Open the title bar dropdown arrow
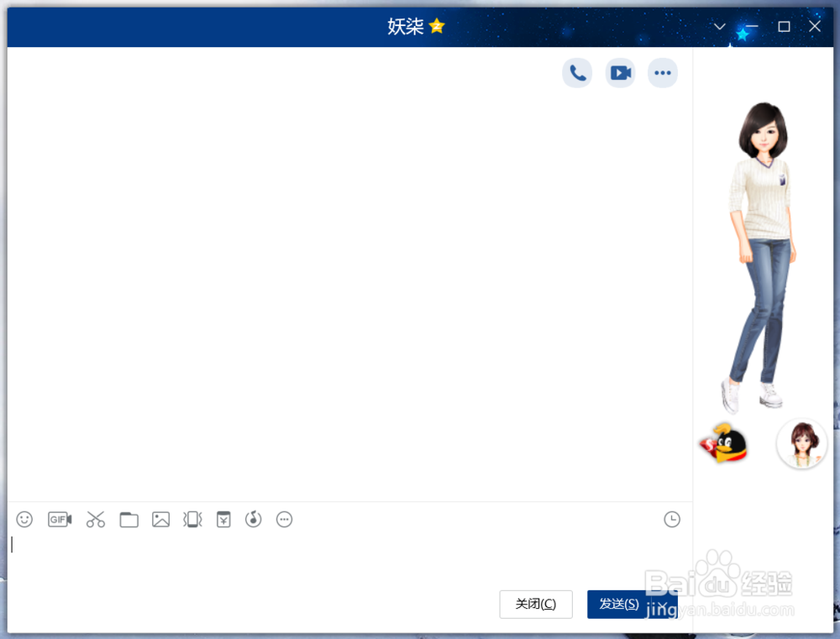The height and width of the screenshot is (639, 840). 720,26
